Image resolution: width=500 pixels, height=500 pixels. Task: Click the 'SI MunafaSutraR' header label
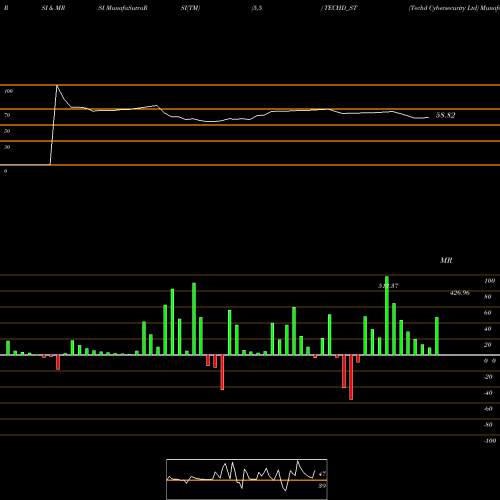[123, 8]
